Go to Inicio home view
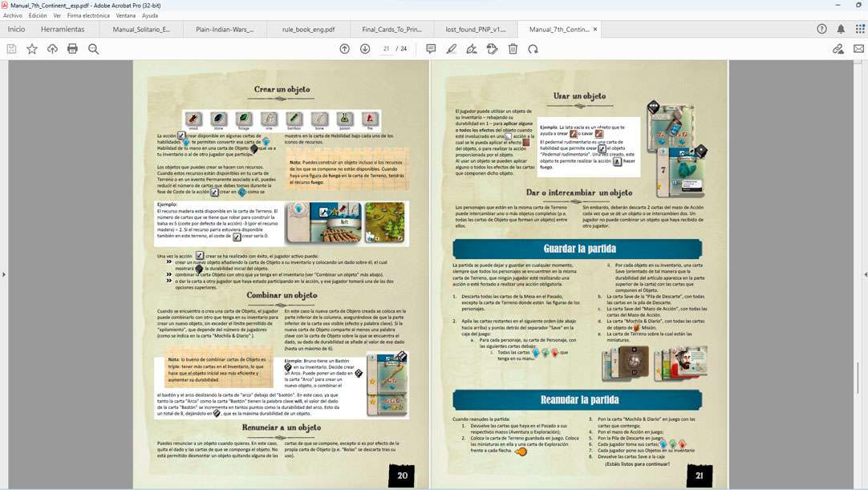The image size is (868, 490). pos(16,30)
